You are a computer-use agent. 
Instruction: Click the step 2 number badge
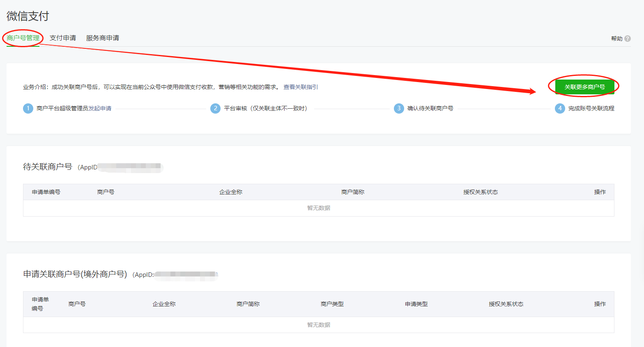(215, 108)
